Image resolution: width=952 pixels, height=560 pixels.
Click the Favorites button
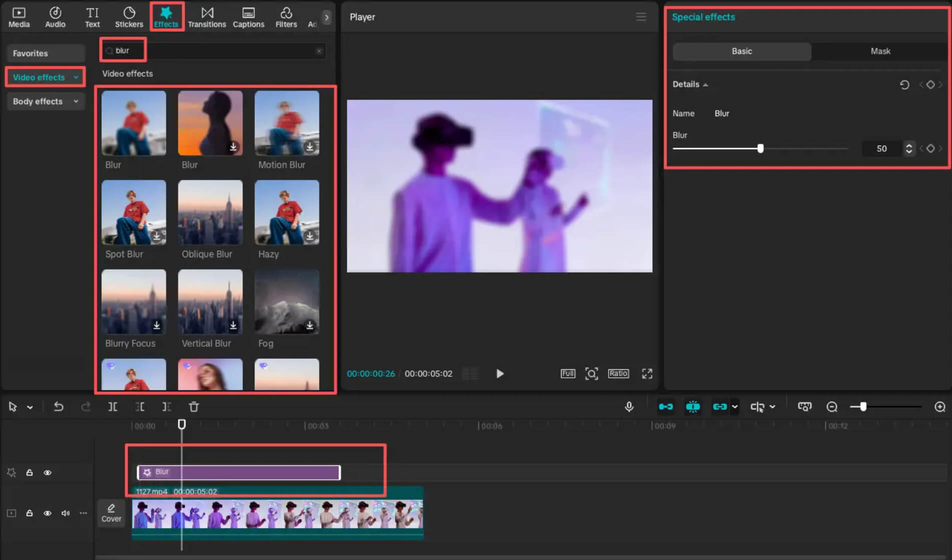coord(46,53)
